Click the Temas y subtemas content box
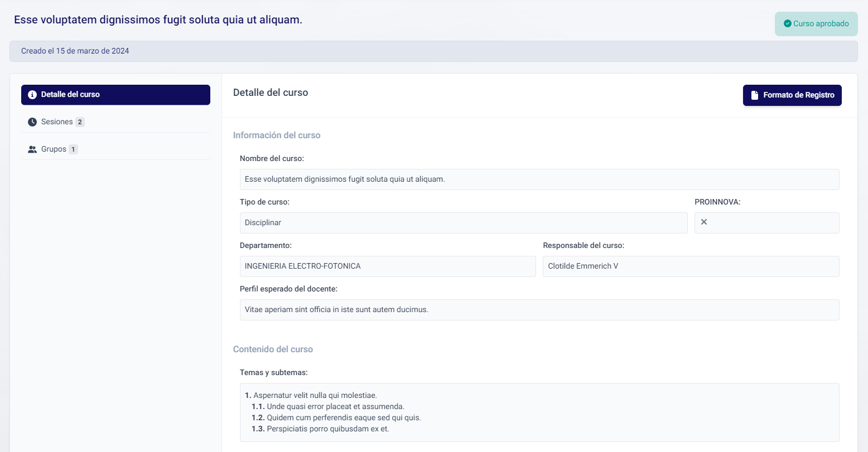 tap(539, 412)
